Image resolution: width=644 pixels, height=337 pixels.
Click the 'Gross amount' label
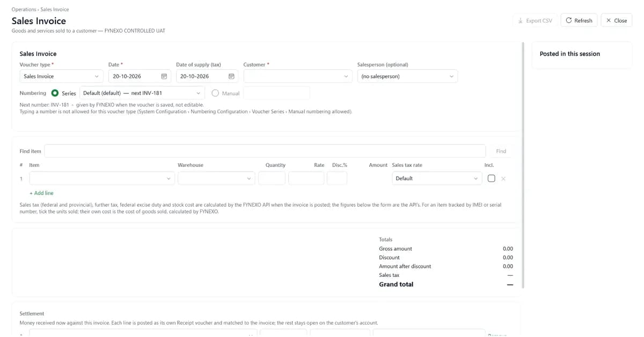click(x=396, y=249)
